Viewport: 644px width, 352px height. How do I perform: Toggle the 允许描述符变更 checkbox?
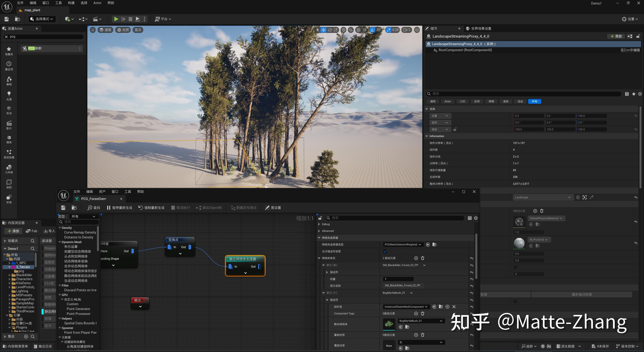[x=385, y=252]
